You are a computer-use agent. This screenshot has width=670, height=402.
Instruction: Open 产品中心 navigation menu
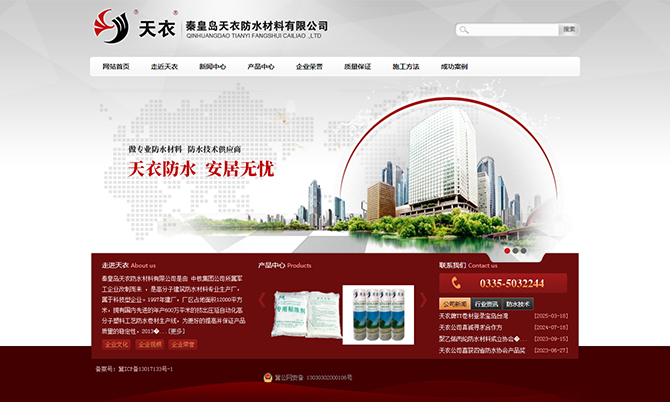tap(261, 67)
